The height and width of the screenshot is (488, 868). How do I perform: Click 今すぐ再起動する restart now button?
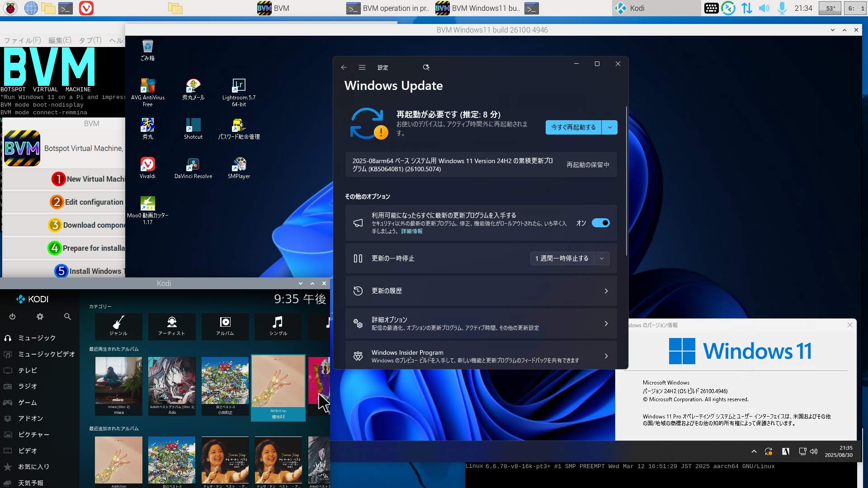(574, 127)
